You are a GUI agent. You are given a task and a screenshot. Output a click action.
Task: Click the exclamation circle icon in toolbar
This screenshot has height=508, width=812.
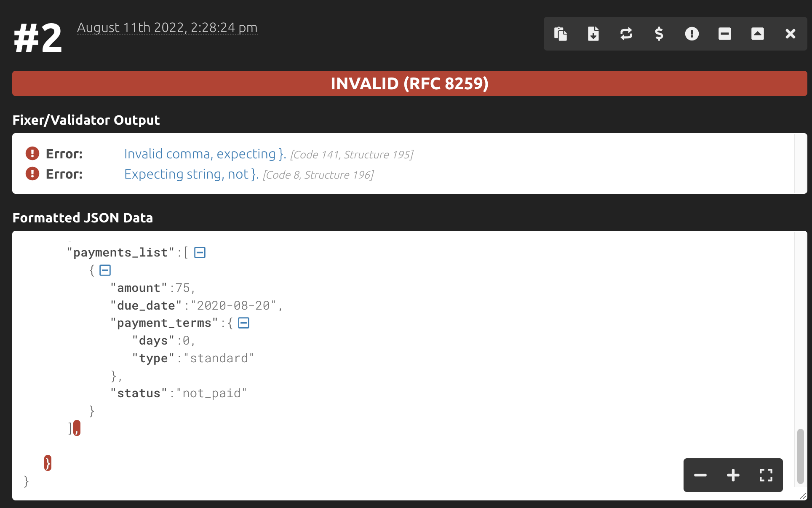coord(692,34)
